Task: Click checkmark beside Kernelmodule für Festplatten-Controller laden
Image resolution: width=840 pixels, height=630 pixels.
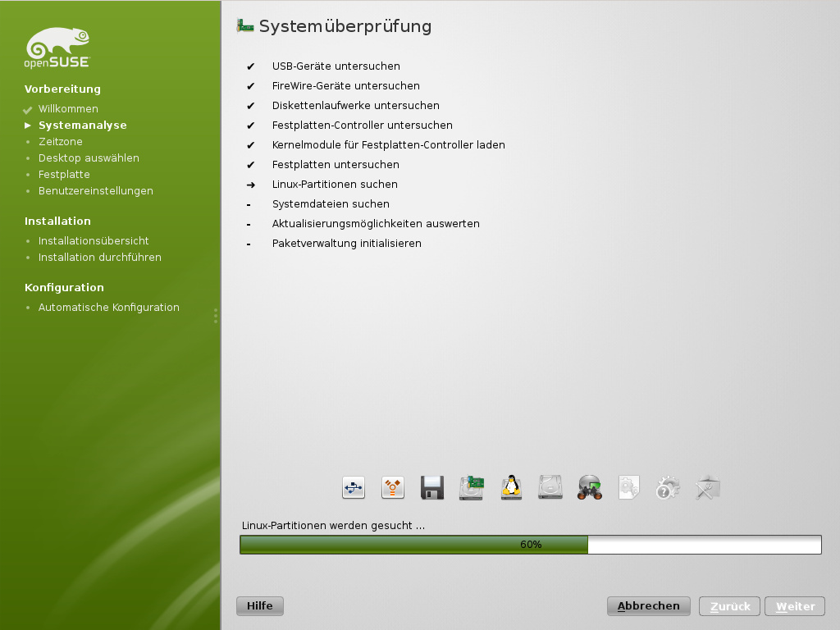Action: coord(250,145)
